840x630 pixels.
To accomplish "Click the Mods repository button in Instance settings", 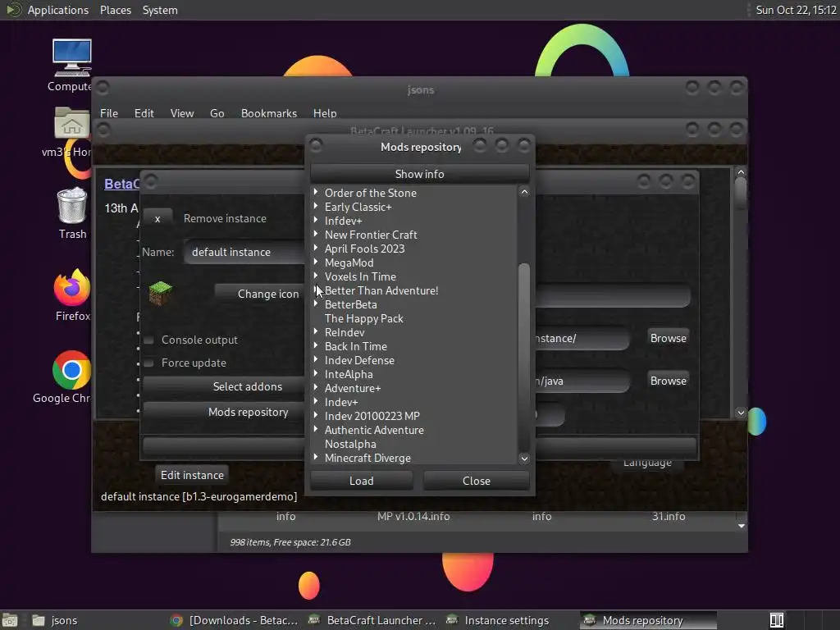I will point(224,412).
